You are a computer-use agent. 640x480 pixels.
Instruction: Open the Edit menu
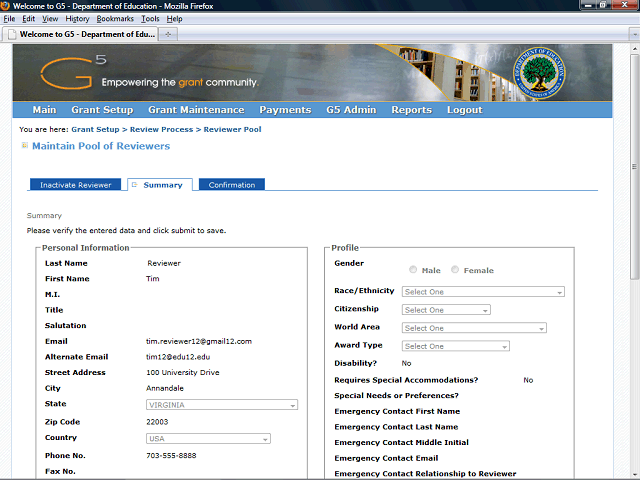29,19
